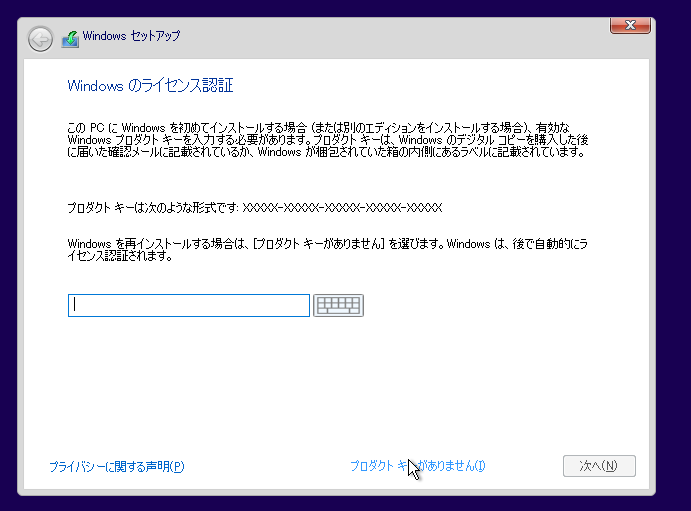Open the on-screen keyboard button
Screen dimensions: 691x511
click(x=338, y=305)
